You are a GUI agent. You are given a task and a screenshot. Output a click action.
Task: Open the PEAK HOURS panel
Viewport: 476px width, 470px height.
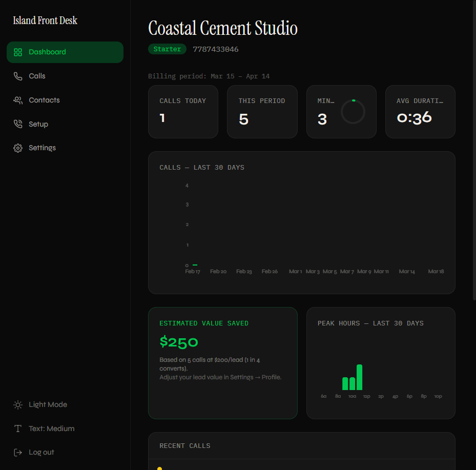coord(381,363)
